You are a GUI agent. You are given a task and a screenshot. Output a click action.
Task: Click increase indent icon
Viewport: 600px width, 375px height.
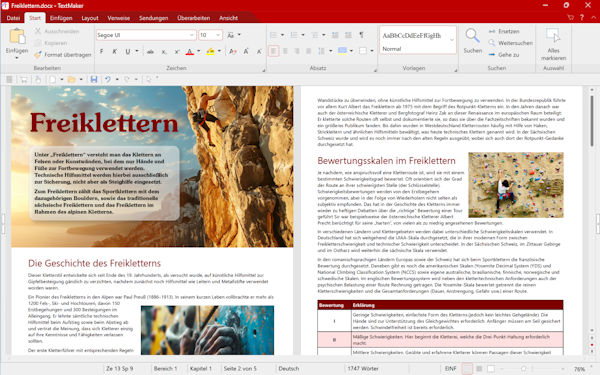pyautogui.click(x=348, y=35)
